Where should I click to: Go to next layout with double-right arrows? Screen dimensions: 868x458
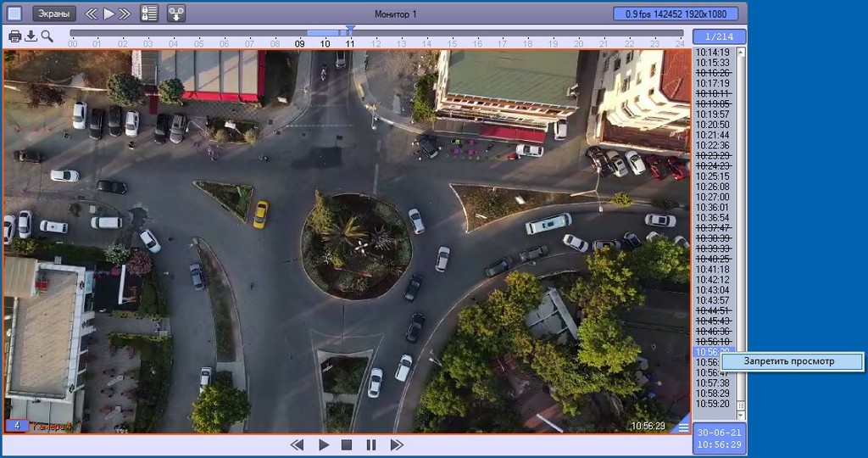(x=125, y=14)
